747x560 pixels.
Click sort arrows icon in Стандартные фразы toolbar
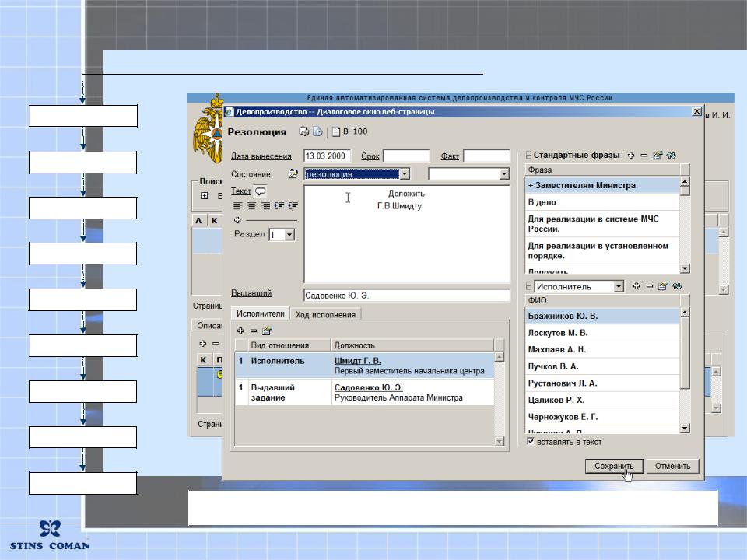pos(672,156)
